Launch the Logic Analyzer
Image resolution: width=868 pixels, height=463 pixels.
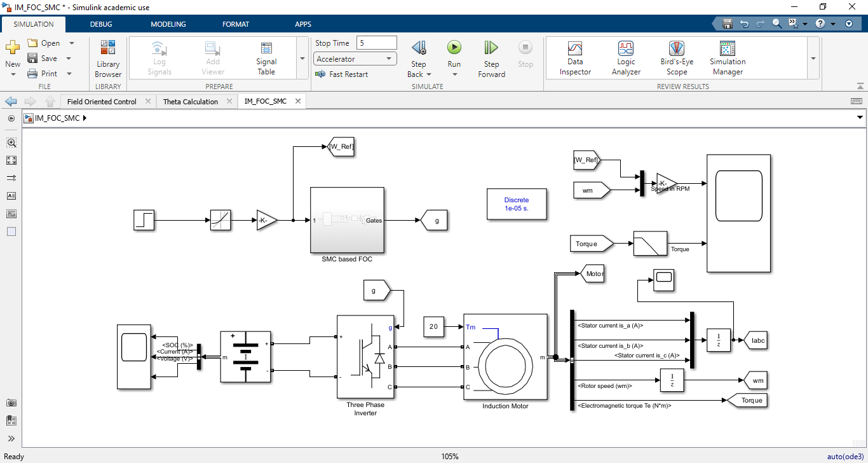coord(625,56)
